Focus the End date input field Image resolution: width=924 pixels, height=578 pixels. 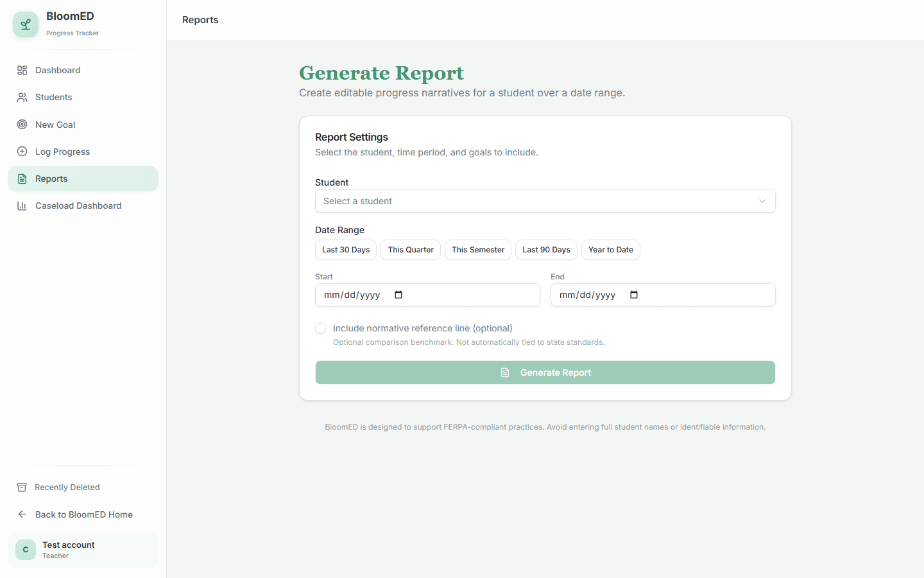(x=663, y=295)
